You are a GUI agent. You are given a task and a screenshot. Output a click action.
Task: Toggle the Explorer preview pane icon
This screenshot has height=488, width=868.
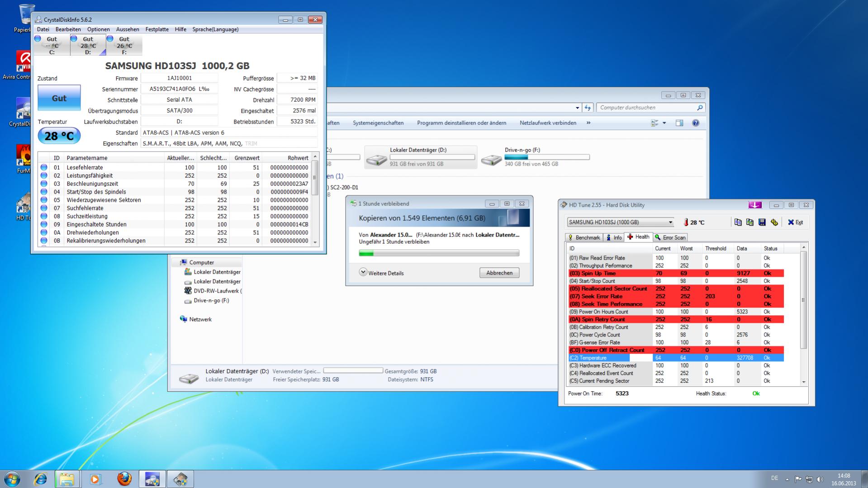click(x=679, y=123)
